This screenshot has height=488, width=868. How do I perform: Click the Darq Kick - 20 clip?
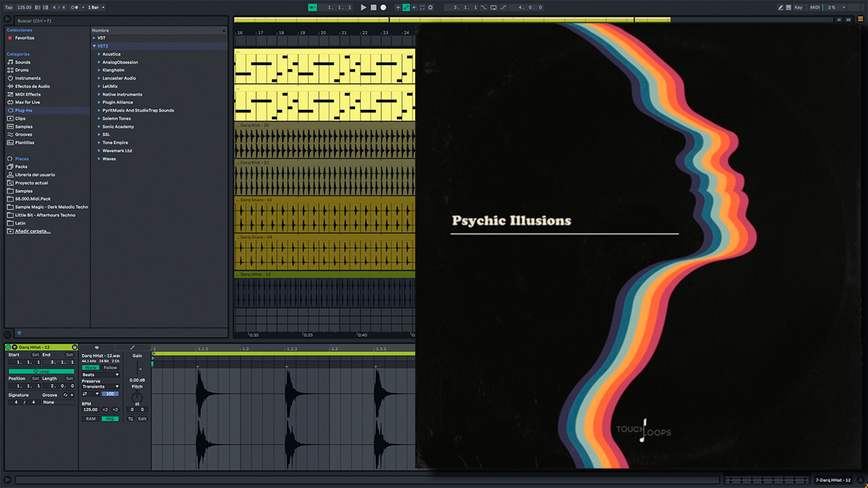325,140
